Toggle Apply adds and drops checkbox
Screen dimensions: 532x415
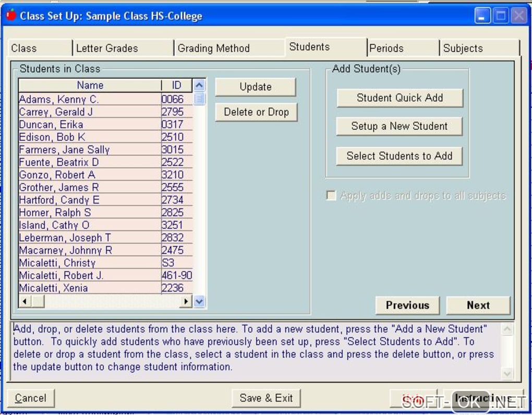coord(331,196)
